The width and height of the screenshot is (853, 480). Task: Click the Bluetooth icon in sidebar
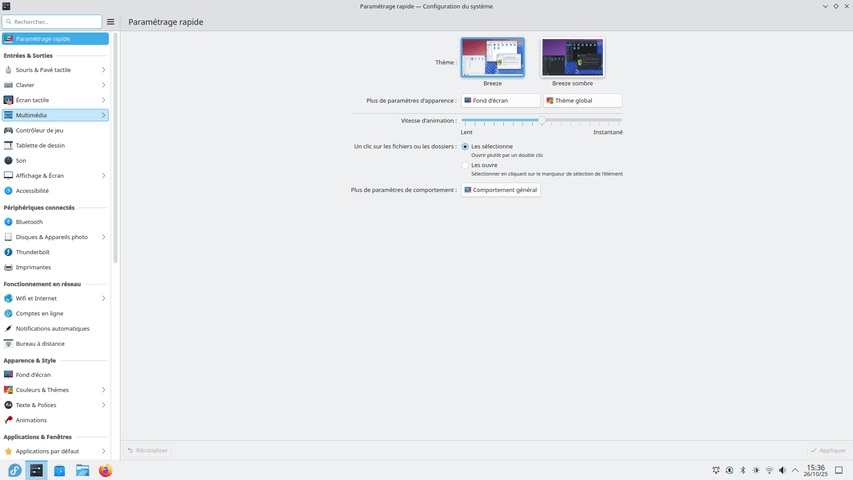coord(8,222)
